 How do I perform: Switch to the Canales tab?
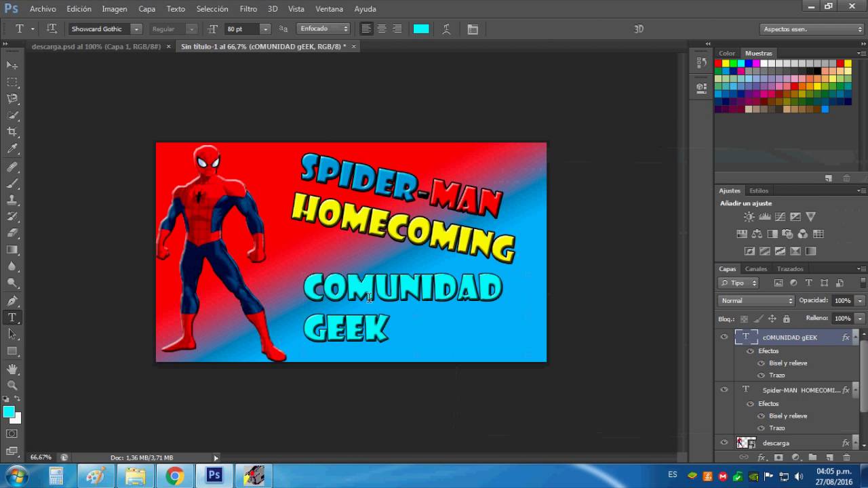click(756, 269)
